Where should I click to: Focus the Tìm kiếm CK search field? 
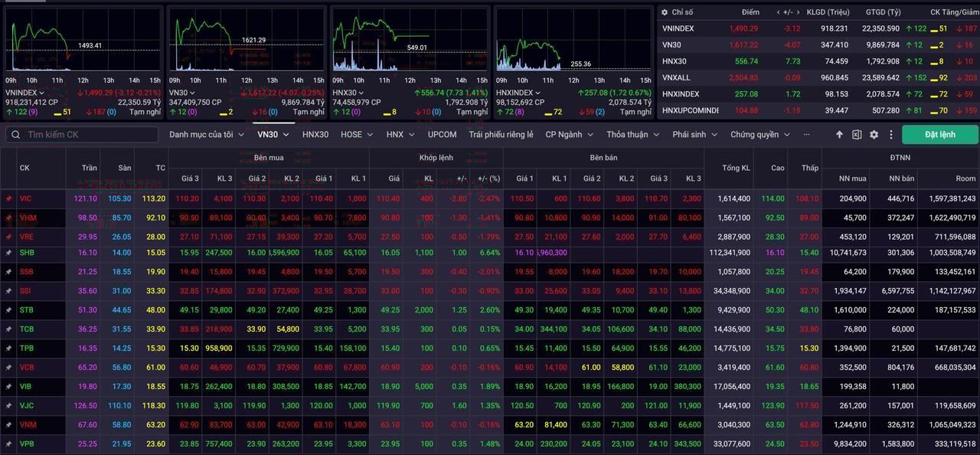click(83, 135)
